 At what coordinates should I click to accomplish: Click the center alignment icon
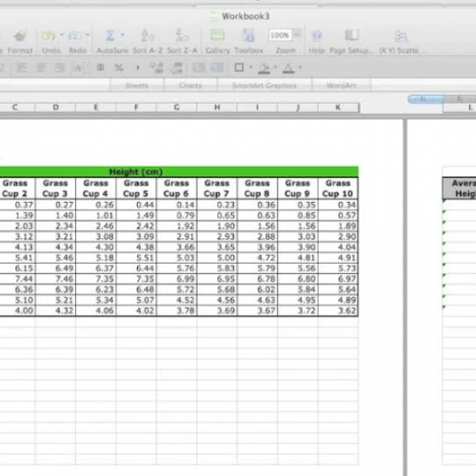coord(41,68)
